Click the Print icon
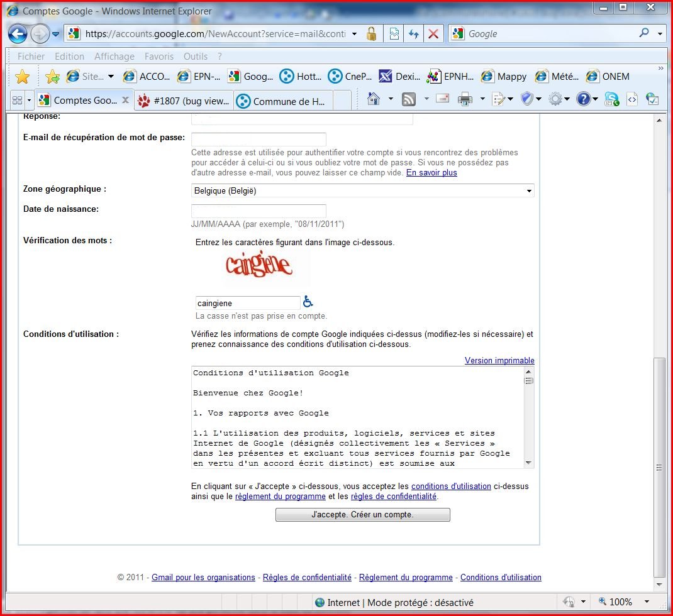673x616 pixels. tap(465, 99)
